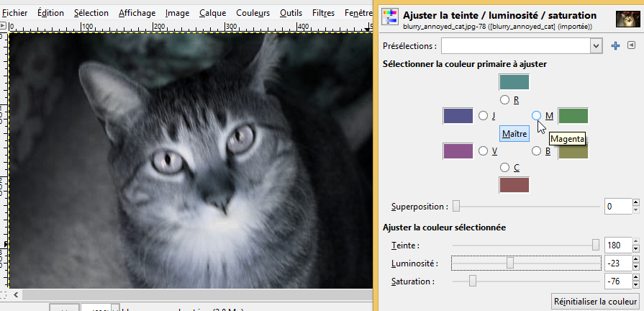This screenshot has height=311, width=644.
Task: Open the Fenêtre menu
Action: tap(358, 13)
